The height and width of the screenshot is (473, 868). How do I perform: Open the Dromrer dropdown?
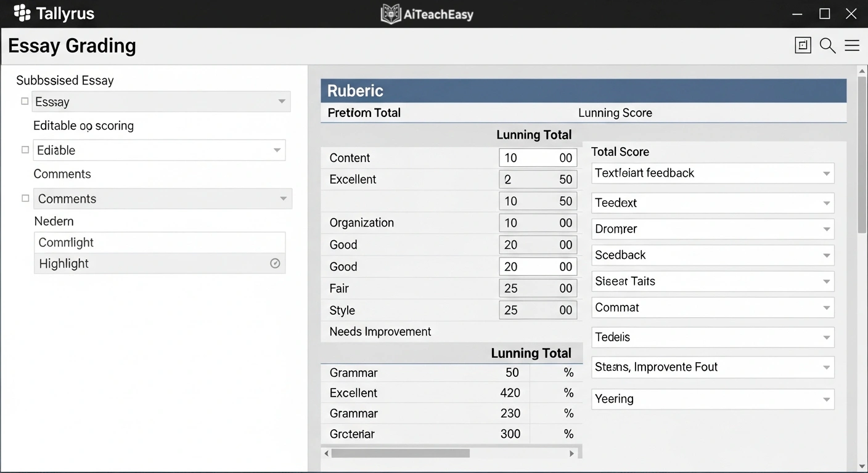coord(827,228)
